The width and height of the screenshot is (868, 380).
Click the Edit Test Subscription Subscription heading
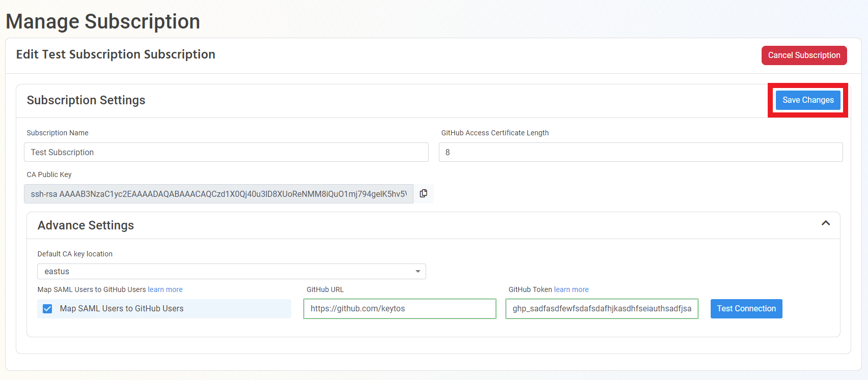116,54
